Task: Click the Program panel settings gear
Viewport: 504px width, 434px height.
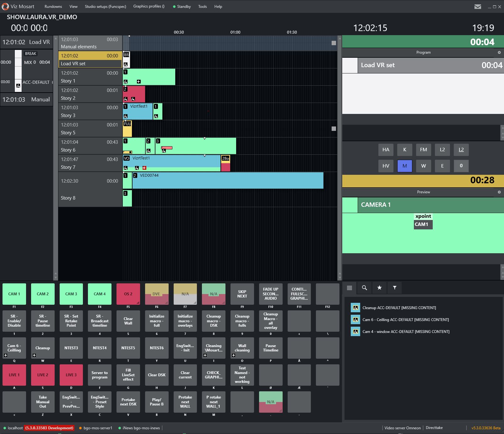Action: pos(499,52)
